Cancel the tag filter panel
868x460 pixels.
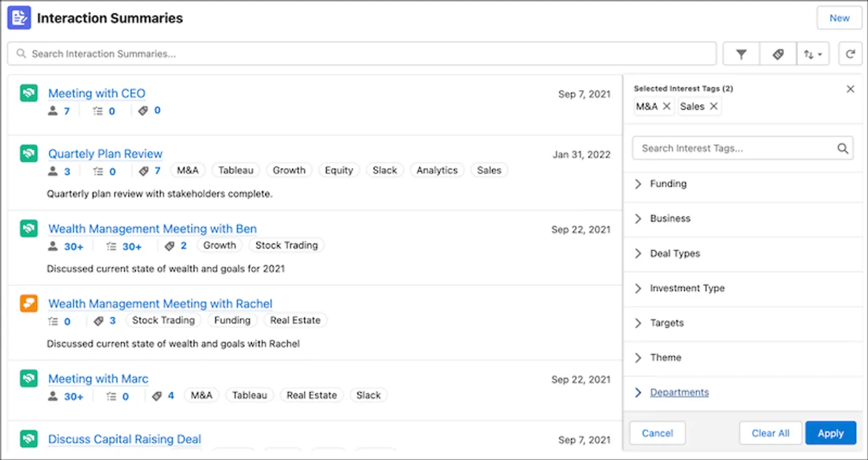657,433
